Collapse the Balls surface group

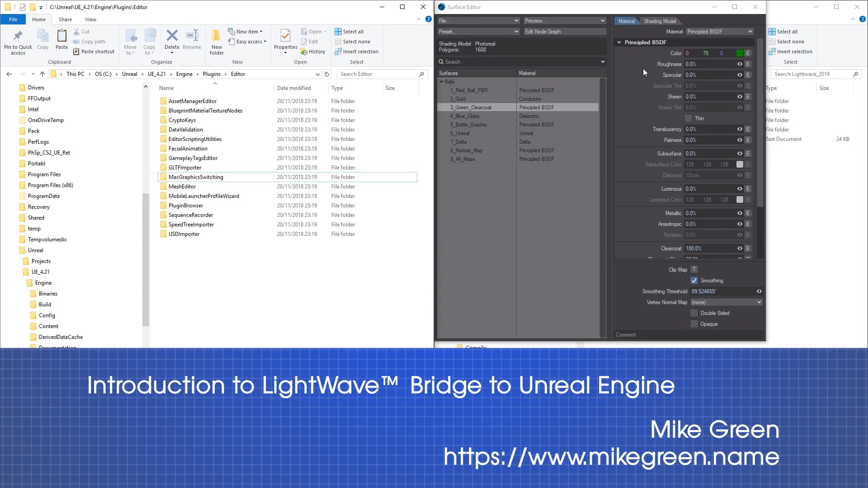pyautogui.click(x=442, y=82)
